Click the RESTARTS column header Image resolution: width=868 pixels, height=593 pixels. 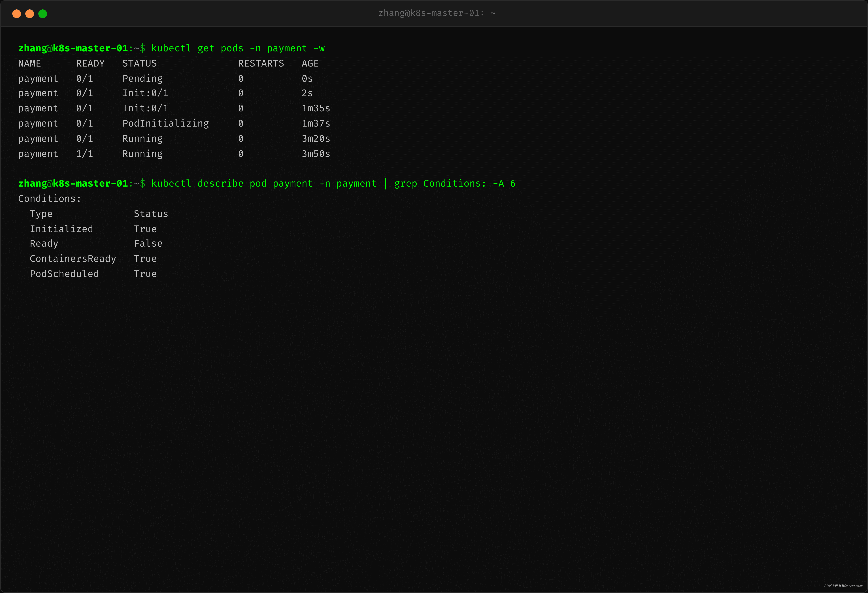(x=261, y=63)
